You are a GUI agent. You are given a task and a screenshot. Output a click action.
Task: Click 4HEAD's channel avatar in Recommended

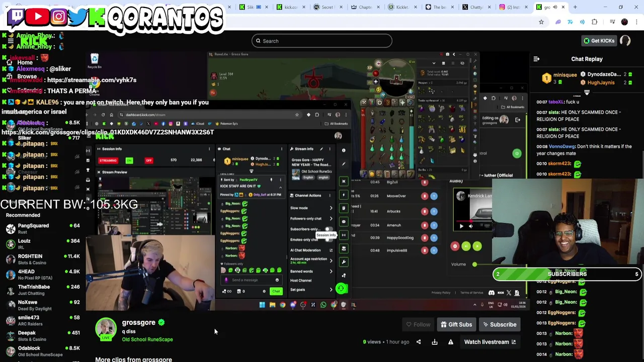click(11, 275)
